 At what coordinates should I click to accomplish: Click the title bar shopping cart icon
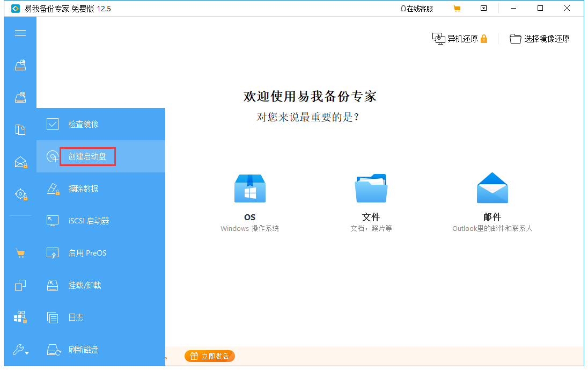point(457,9)
